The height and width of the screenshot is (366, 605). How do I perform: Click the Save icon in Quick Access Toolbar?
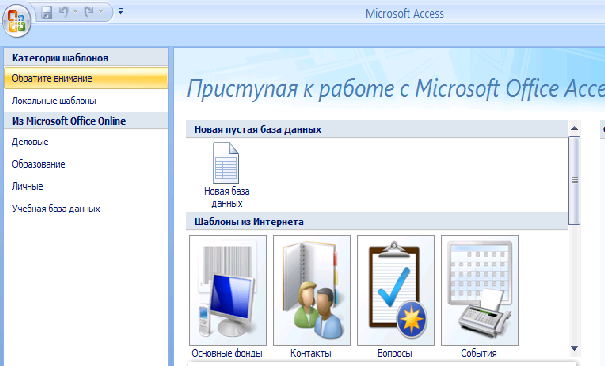point(47,13)
